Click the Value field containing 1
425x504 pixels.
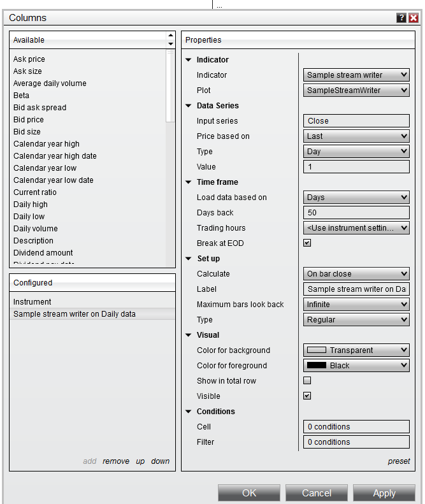pos(356,167)
